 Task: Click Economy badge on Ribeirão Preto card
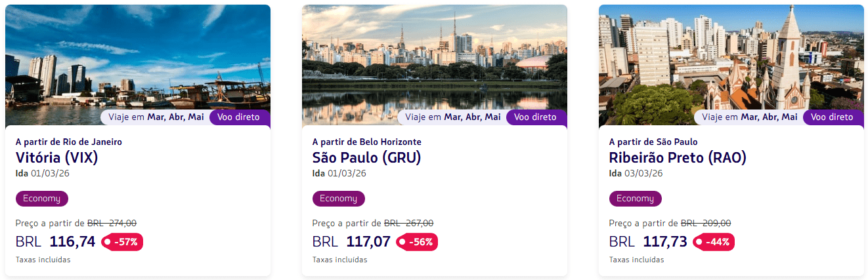(x=636, y=199)
